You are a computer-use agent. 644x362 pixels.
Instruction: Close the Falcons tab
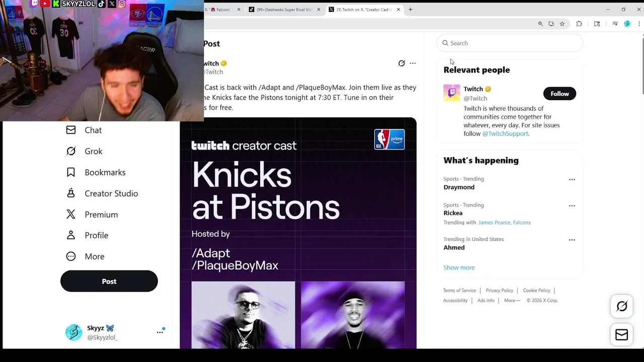[238, 10]
